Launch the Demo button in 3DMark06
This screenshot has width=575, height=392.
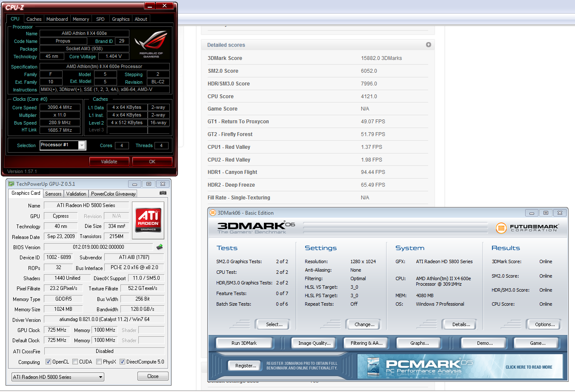tap(485, 343)
